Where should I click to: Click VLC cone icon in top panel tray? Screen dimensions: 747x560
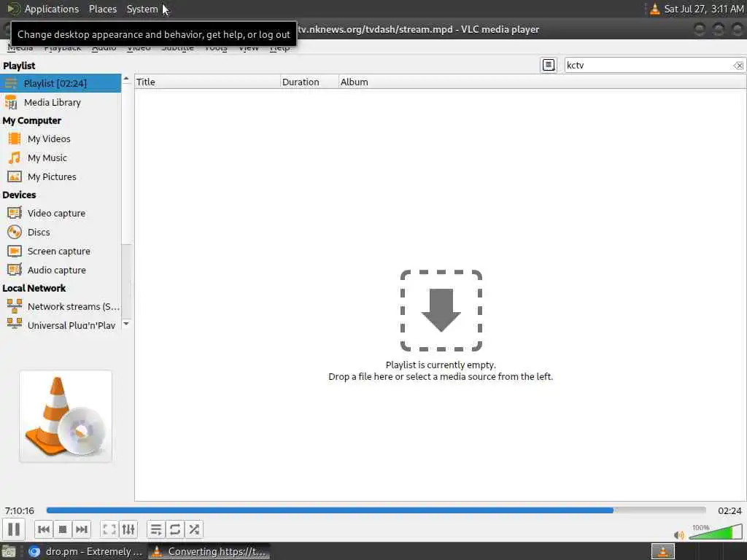[x=655, y=9]
